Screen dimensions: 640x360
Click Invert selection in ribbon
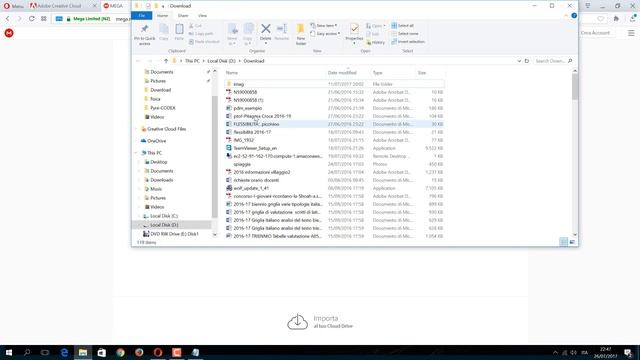pos(408,42)
